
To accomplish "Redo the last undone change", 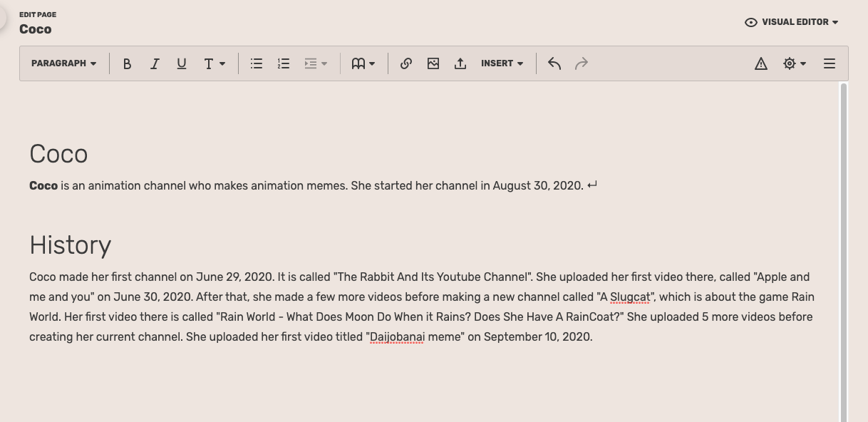I will 582,63.
